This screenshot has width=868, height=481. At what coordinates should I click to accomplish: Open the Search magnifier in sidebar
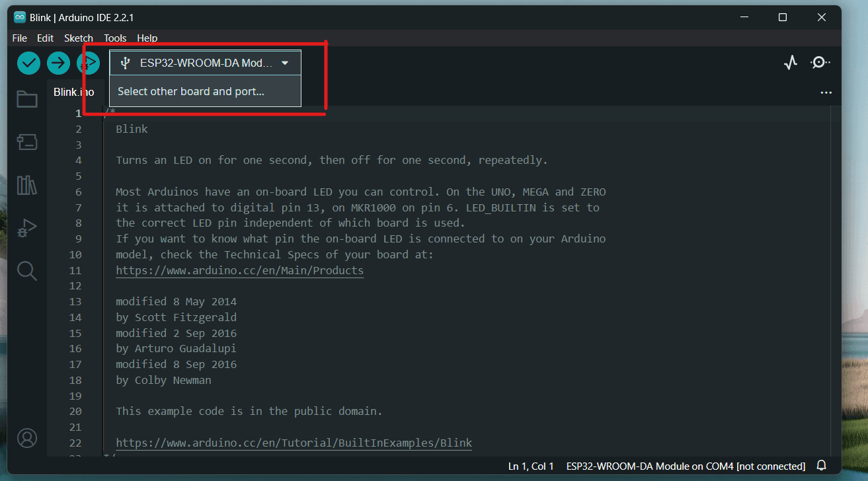(27, 270)
